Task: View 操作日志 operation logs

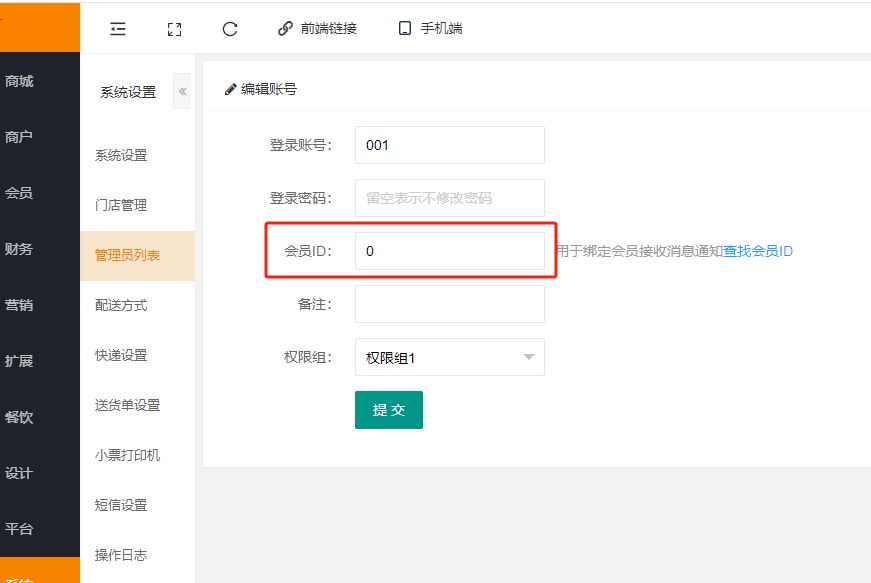Action: (121, 555)
